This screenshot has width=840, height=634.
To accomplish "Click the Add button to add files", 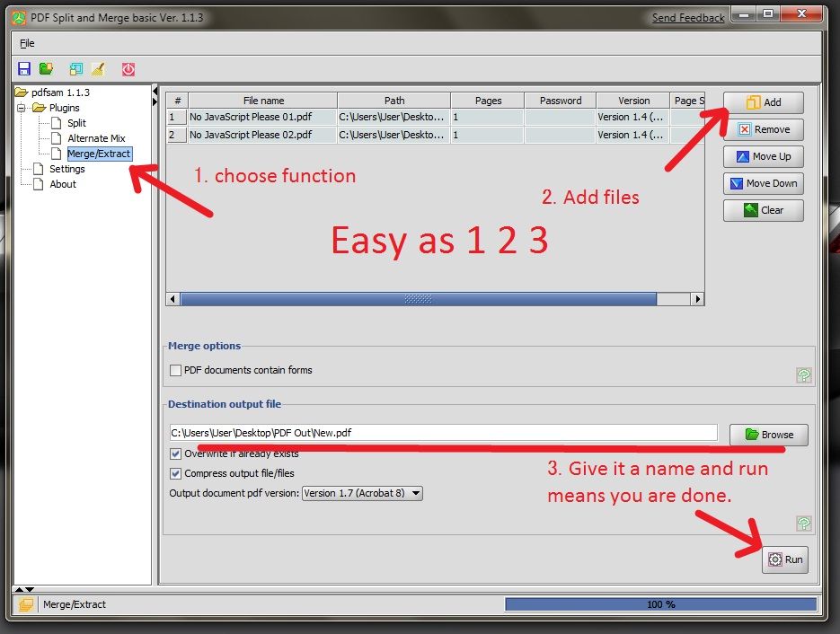I will (x=763, y=102).
